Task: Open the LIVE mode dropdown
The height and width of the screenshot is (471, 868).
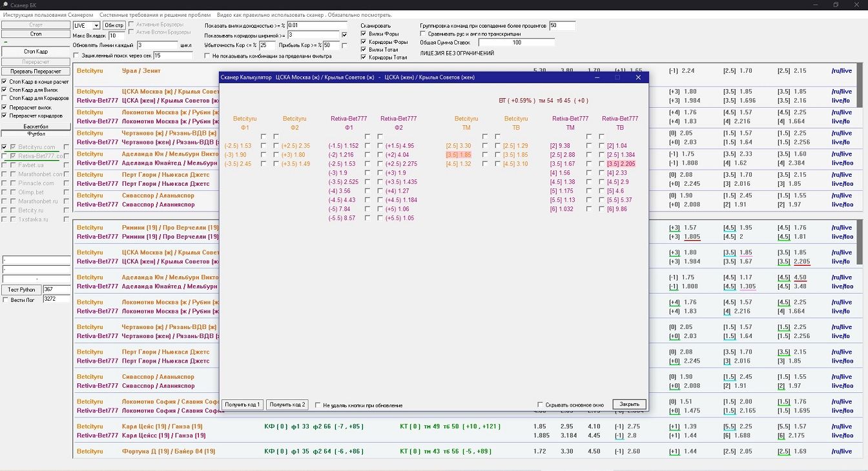Action: pos(87,25)
